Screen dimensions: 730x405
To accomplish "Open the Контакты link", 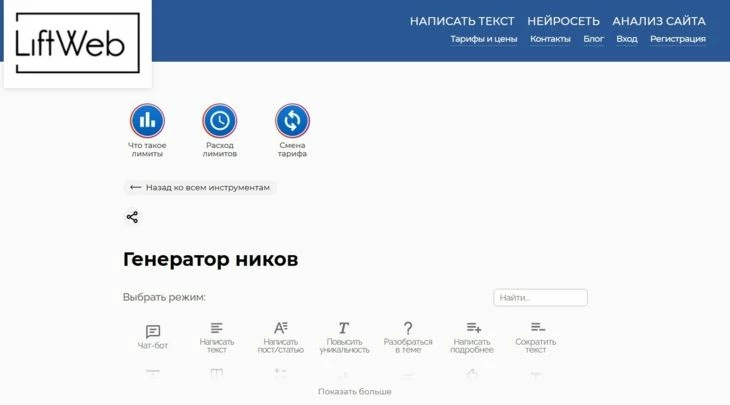I will tap(550, 39).
